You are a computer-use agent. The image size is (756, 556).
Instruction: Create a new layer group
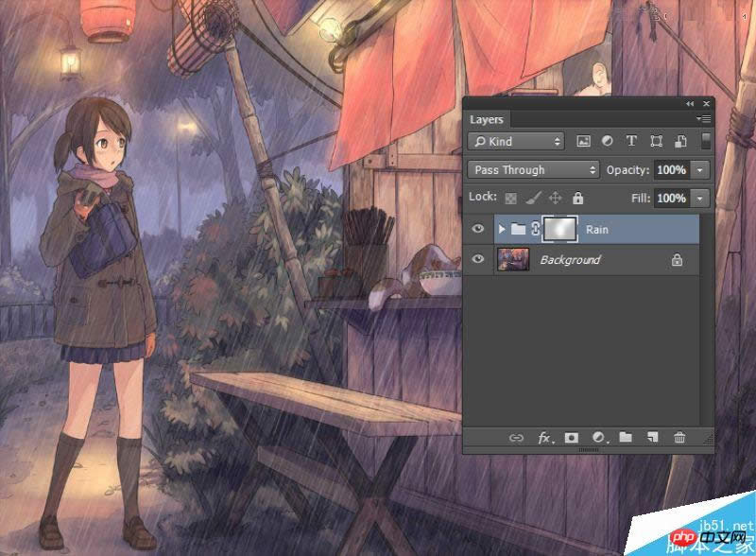click(x=625, y=438)
